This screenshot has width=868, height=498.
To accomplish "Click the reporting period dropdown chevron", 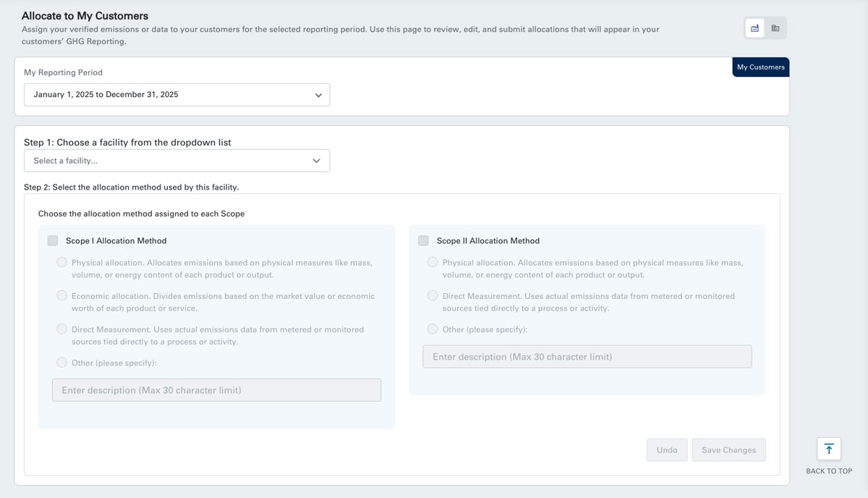I will 318,95.
